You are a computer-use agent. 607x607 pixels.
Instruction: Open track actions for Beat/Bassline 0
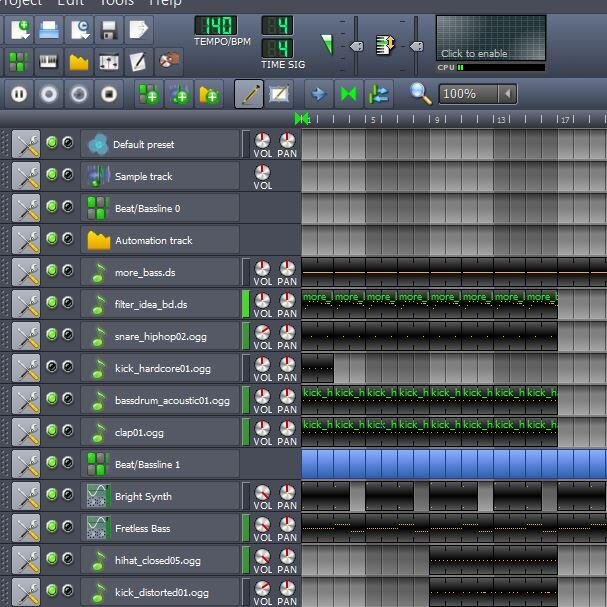[x=26, y=208]
